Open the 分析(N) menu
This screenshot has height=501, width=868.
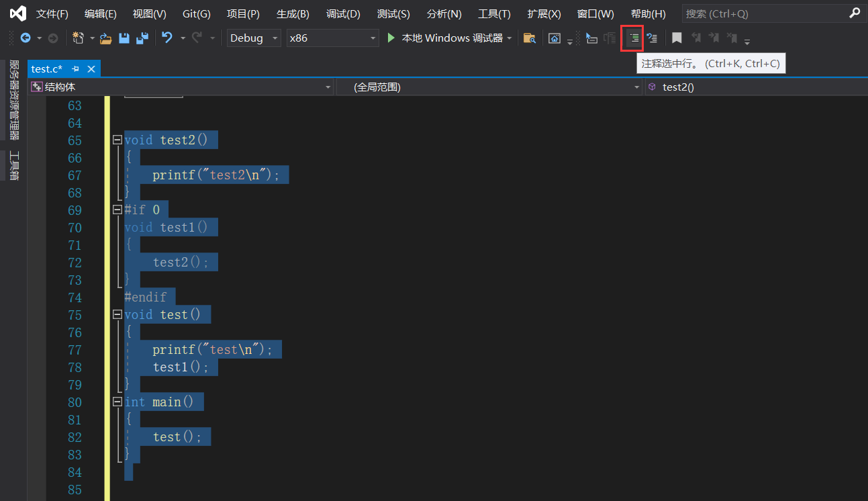click(x=444, y=13)
